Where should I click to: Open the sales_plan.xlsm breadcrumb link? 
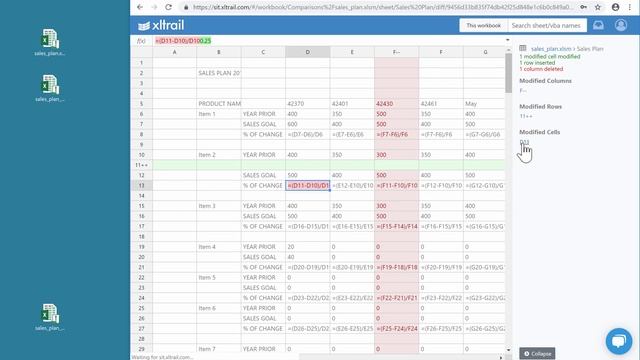click(x=551, y=49)
